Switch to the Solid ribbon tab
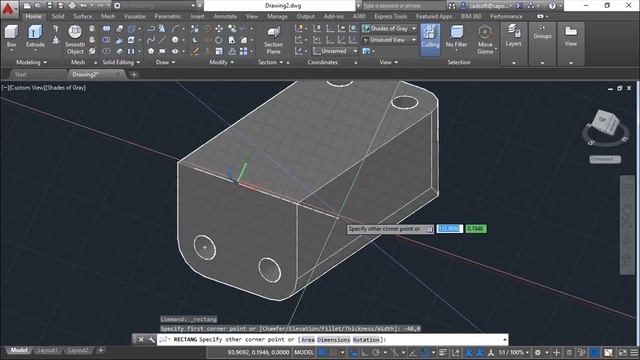This screenshot has height=360, width=640. coord(58,16)
